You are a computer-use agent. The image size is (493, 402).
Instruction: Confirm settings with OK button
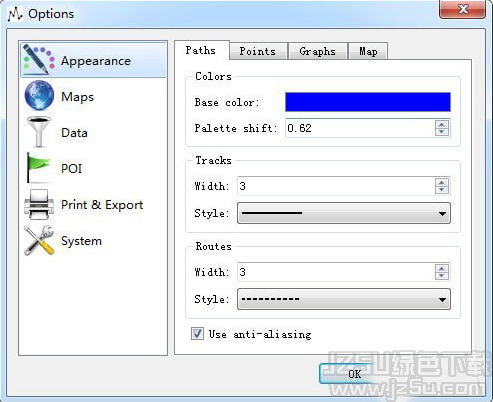(354, 374)
